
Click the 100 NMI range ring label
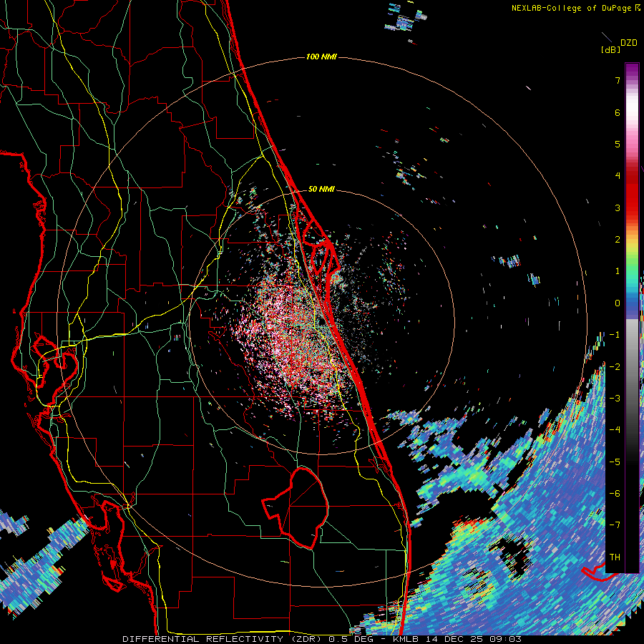click(321, 57)
